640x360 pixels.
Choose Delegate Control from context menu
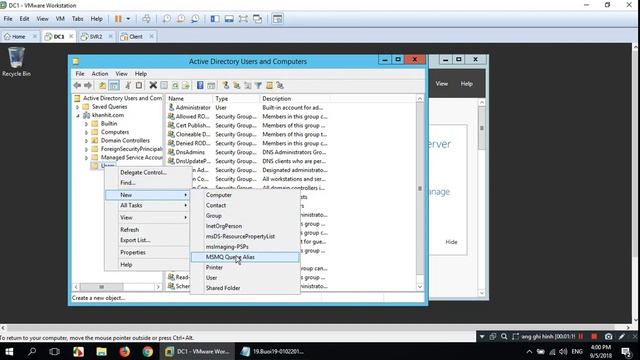(148, 172)
